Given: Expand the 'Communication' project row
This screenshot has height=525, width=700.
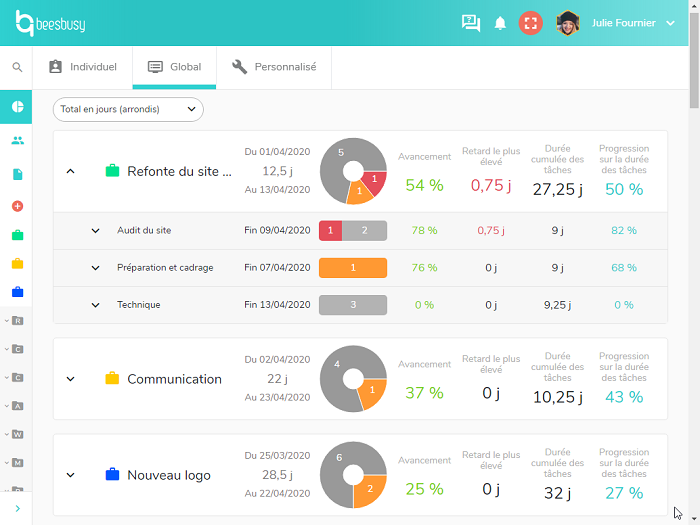Looking at the screenshot, I should 70,379.
